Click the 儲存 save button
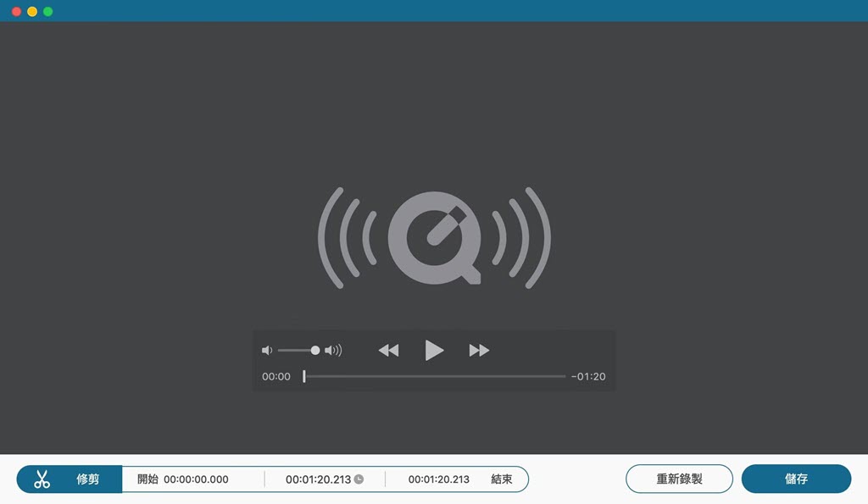Image resolution: width=868 pixels, height=504 pixels. [796, 479]
